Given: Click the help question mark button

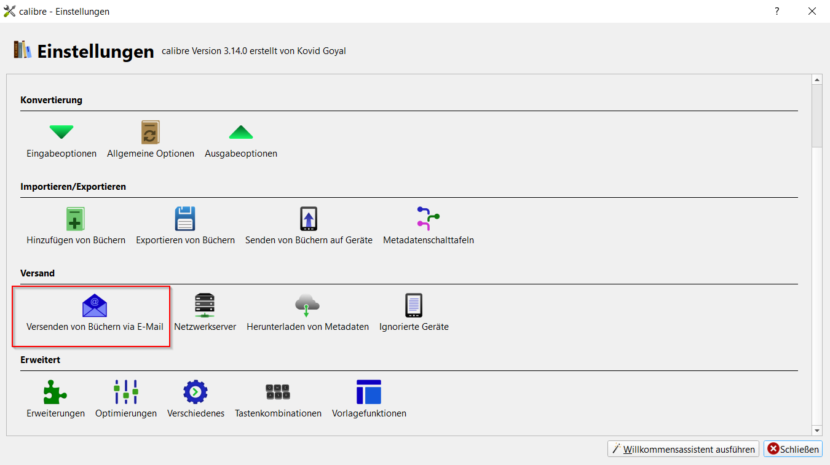Looking at the screenshot, I should pyautogui.click(x=777, y=11).
